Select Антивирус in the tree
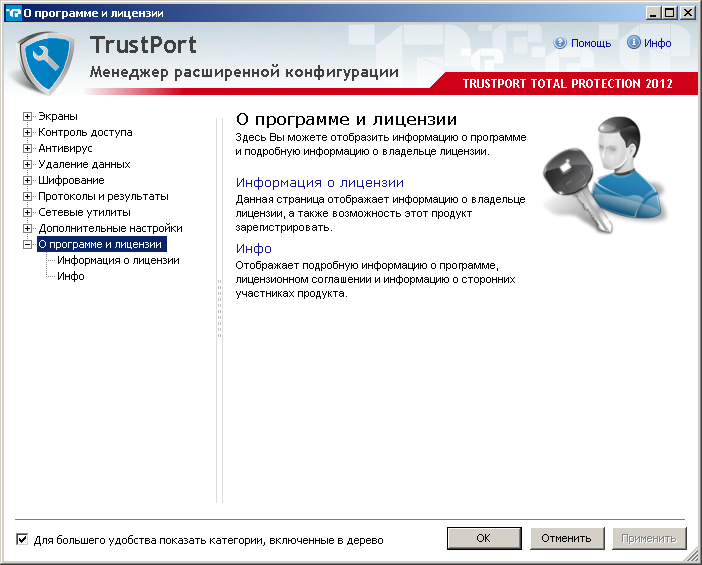 click(x=65, y=148)
